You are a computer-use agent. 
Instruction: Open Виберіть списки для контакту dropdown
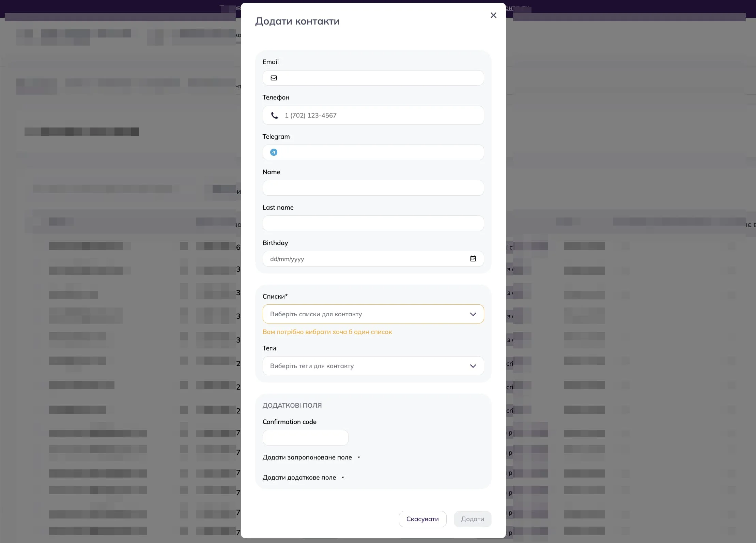[x=373, y=314]
